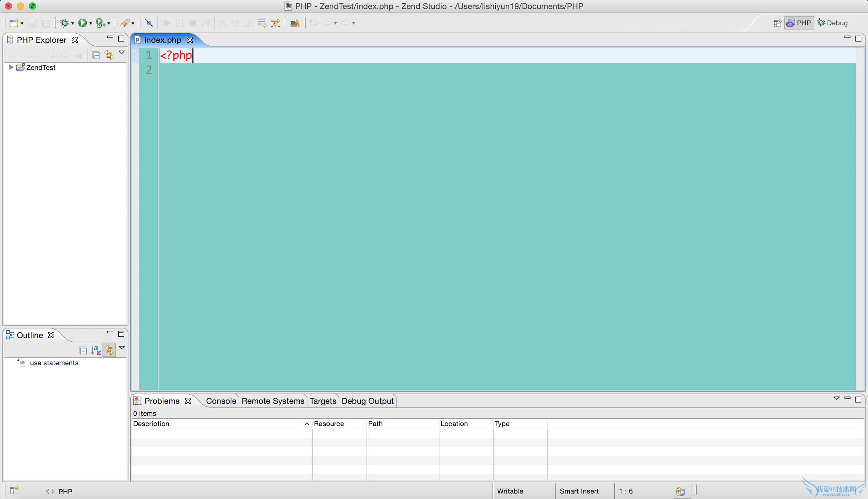Click the Open Perspective icon

pos(777,23)
